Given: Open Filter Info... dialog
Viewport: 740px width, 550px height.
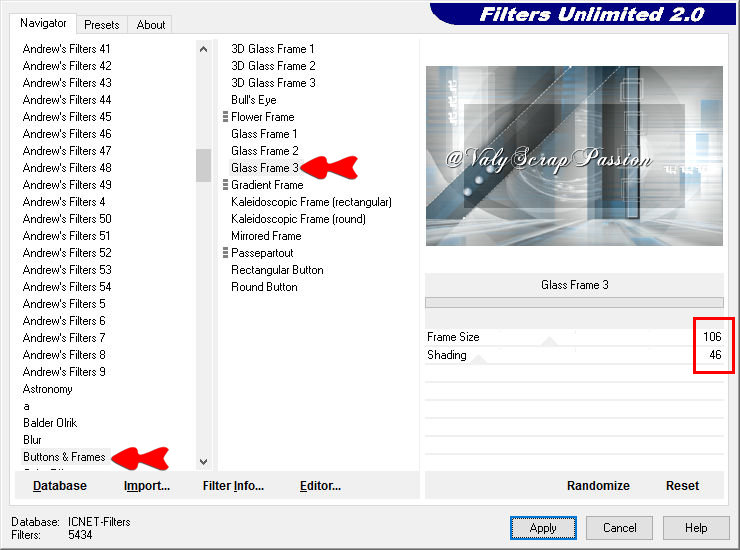Looking at the screenshot, I should (233, 486).
